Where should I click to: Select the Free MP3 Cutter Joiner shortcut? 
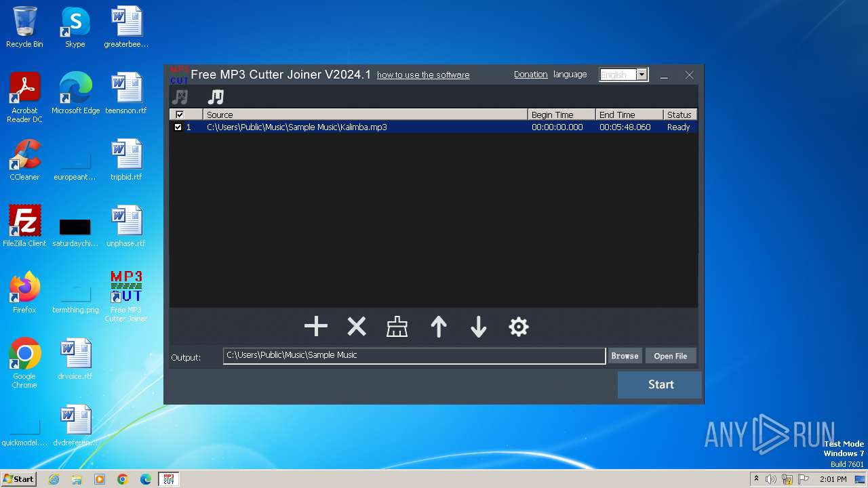click(x=126, y=297)
